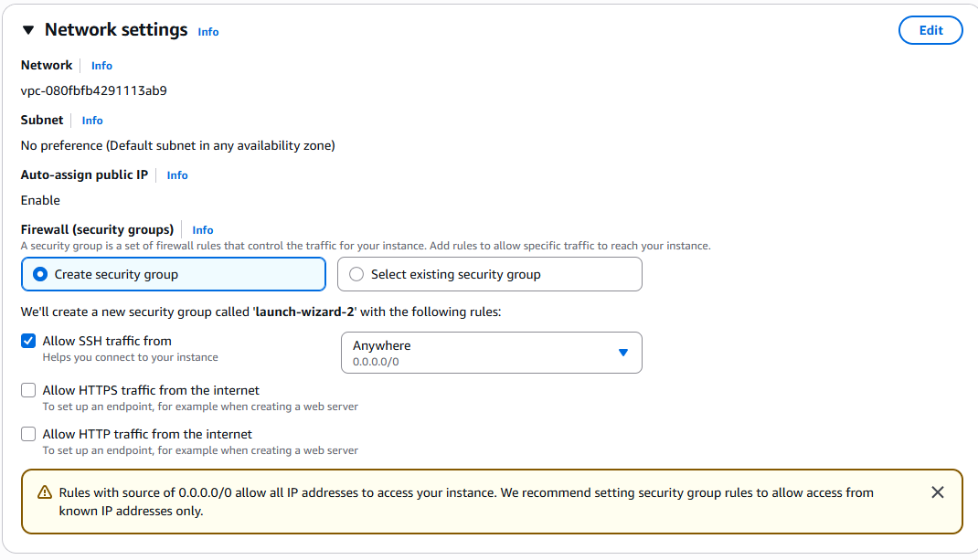Click the No preference subnet value

click(177, 145)
